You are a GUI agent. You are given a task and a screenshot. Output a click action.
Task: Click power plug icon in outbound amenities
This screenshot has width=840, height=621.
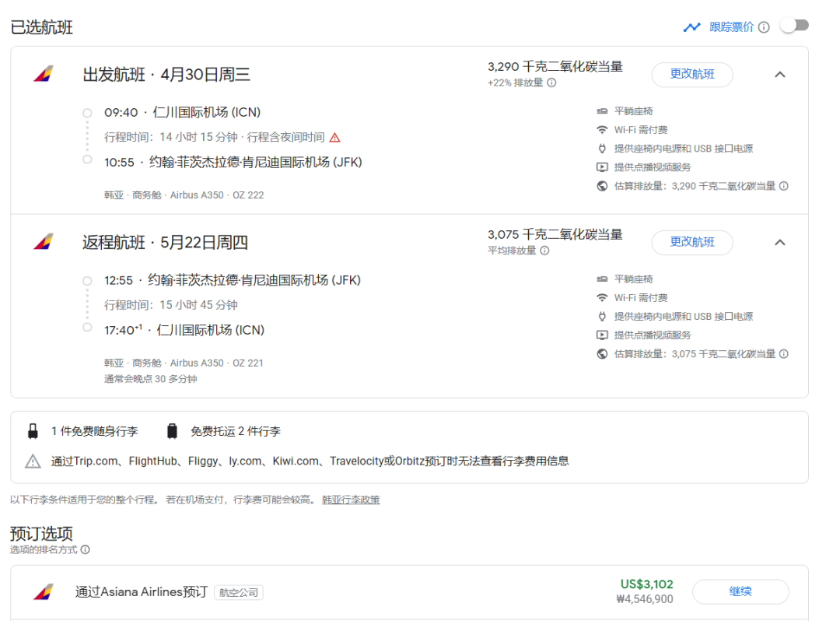click(x=602, y=149)
